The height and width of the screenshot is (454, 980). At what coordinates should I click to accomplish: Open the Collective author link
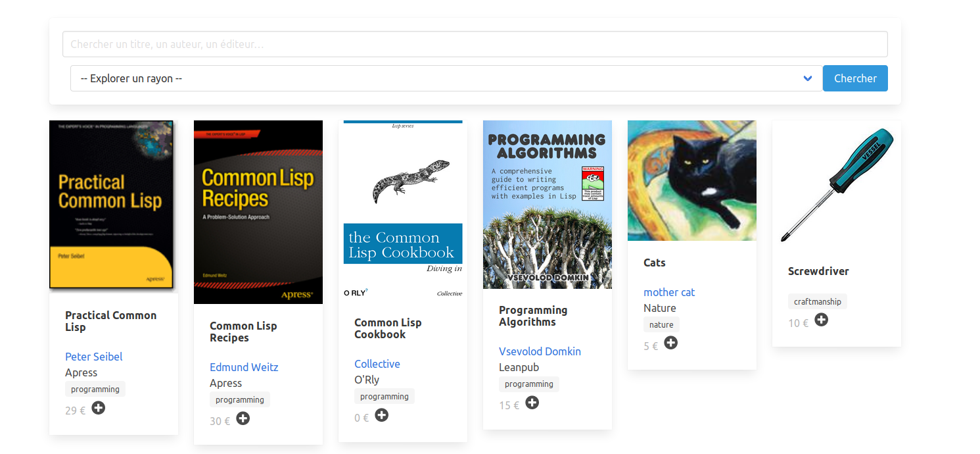(377, 364)
